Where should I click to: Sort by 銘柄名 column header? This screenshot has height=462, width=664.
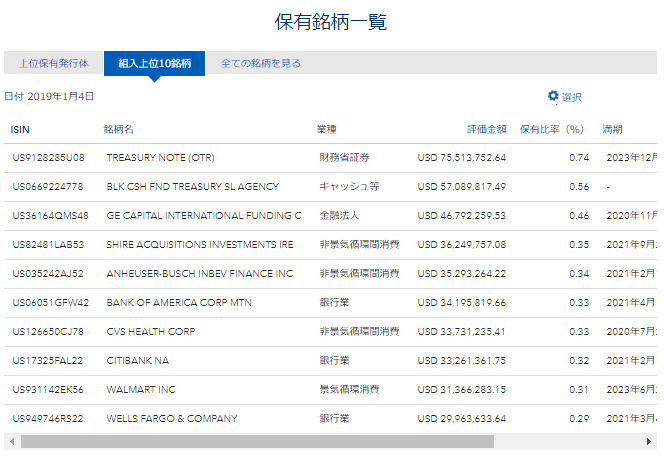pos(119,130)
